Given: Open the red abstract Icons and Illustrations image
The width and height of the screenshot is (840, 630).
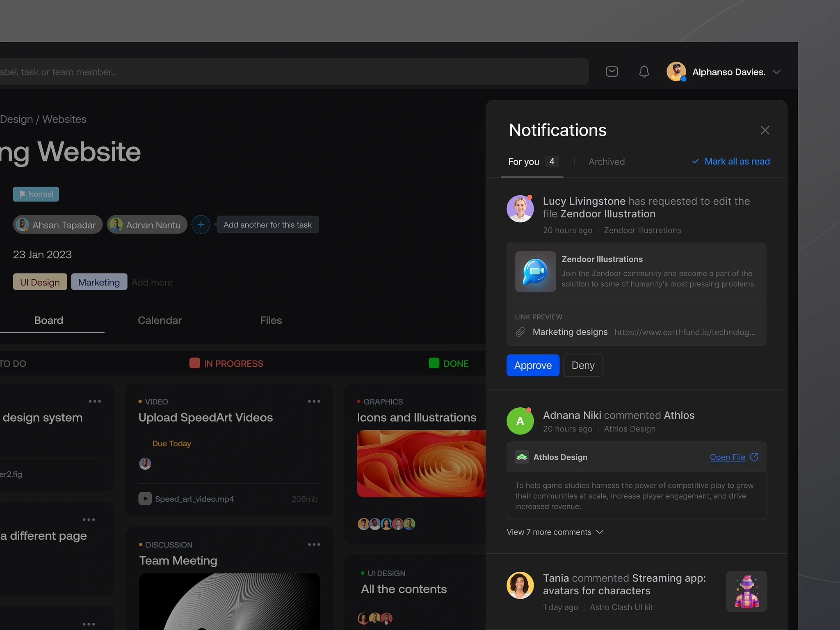Looking at the screenshot, I should [x=421, y=463].
